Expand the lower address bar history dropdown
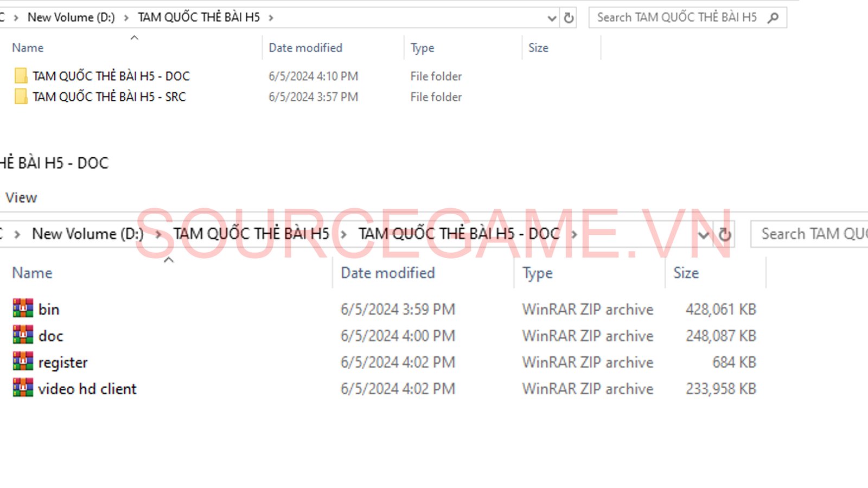868x488 pixels. tap(703, 235)
